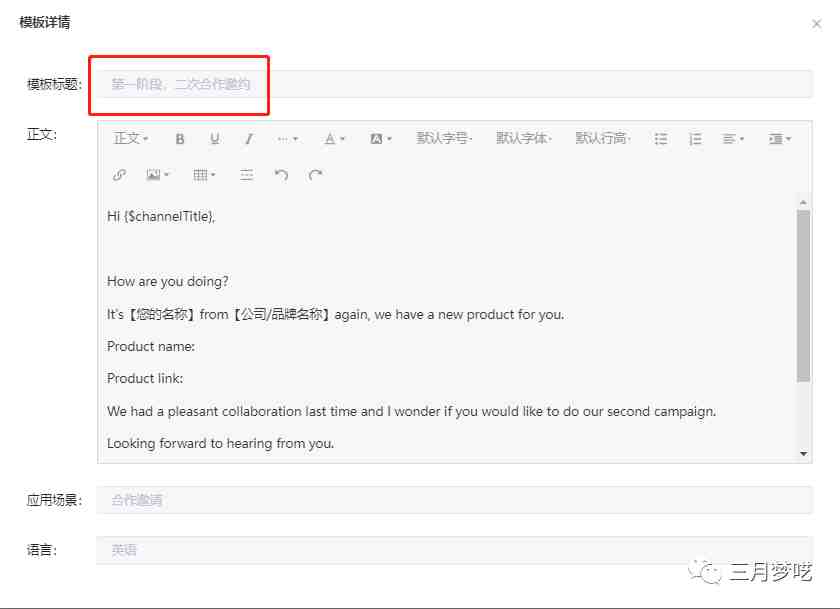
Task: Click the 语言 input field
Action: click(455, 550)
